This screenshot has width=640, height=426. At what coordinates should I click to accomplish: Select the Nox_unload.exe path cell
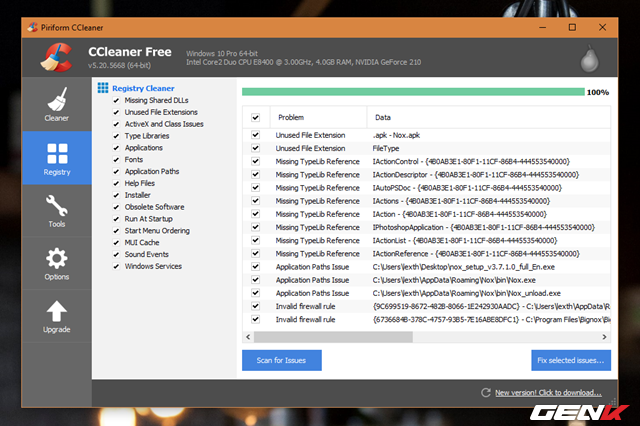[467, 293]
